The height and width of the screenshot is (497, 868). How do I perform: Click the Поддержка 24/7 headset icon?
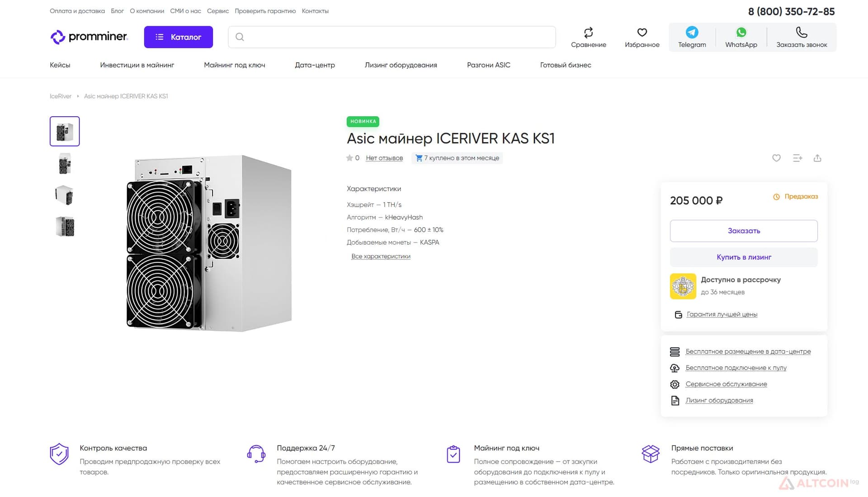click(256, 454)
